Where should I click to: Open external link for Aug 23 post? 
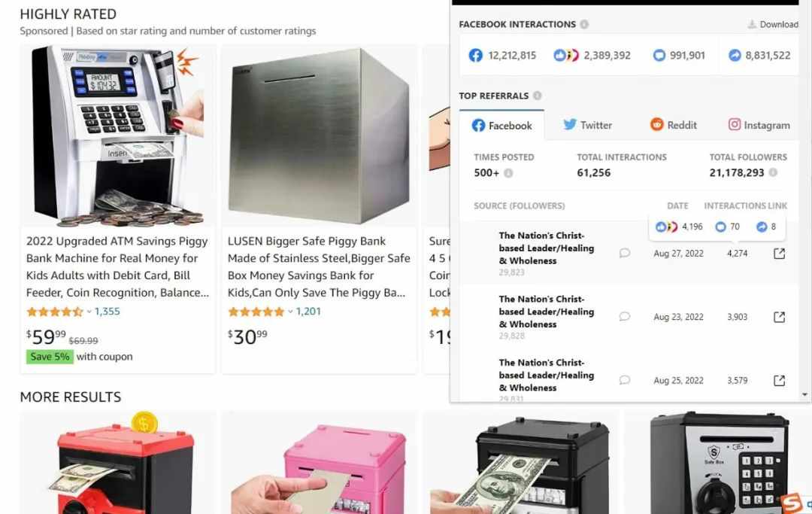pos(779,317)
